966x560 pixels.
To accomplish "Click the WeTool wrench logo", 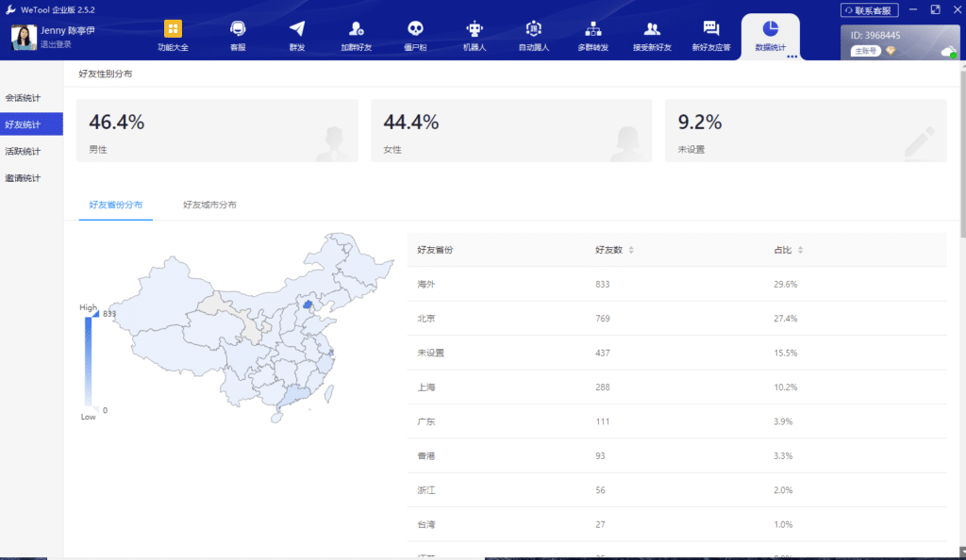I will (10, 9).
